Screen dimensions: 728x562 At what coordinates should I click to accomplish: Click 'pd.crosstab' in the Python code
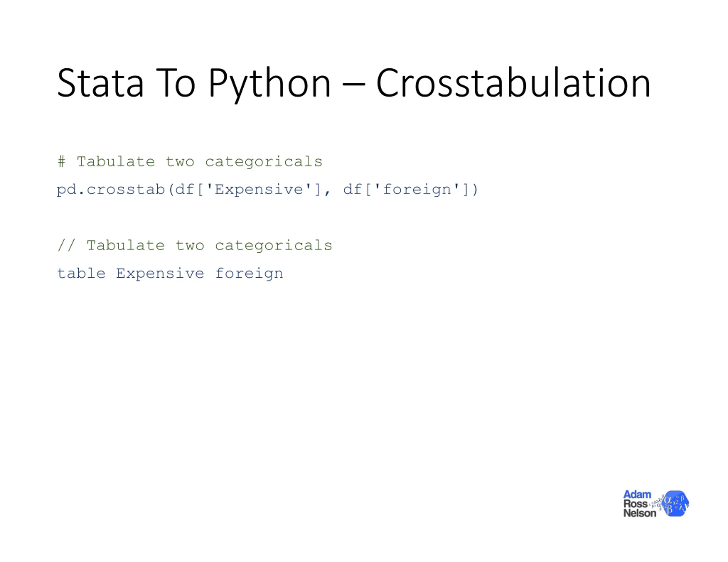[x=111, y=190]
